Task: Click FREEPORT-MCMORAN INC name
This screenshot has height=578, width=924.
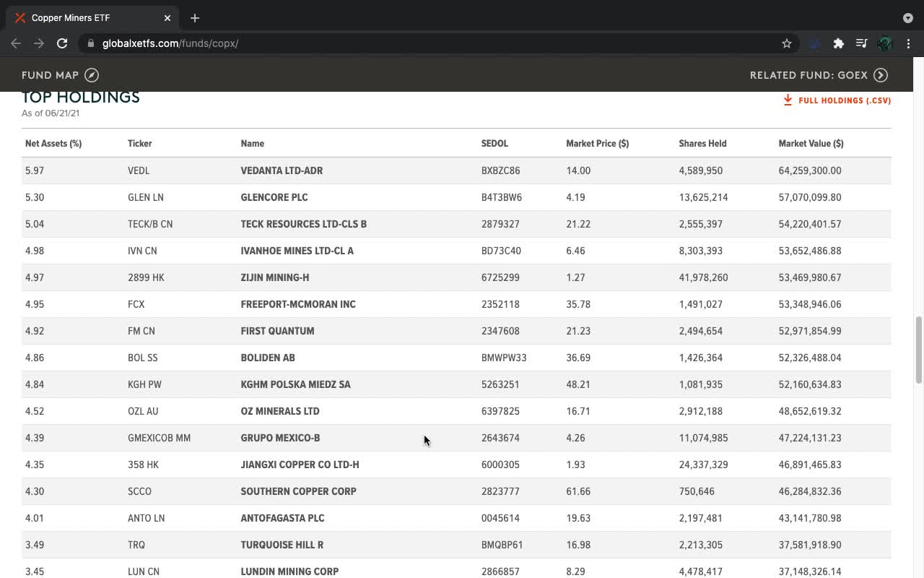Action: click(298, 304)
